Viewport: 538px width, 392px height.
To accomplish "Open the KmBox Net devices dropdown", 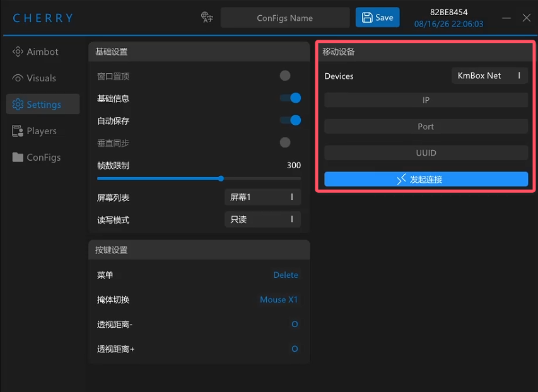I will [489, 76].
